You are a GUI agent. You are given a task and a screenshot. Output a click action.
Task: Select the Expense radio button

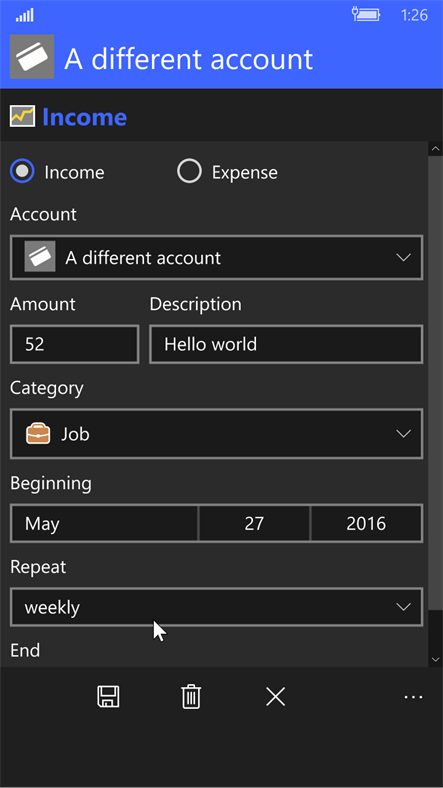coord(189,172)
